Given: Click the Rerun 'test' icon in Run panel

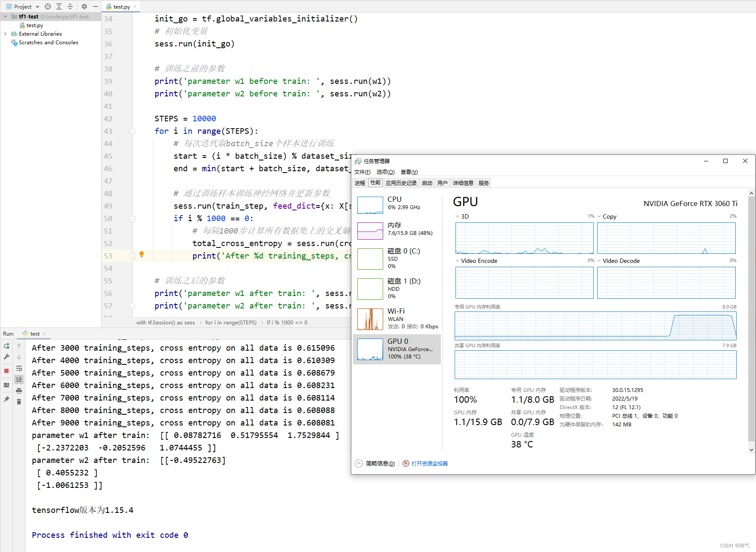Looking at the screenshot, I should click(x=6, y=346).
